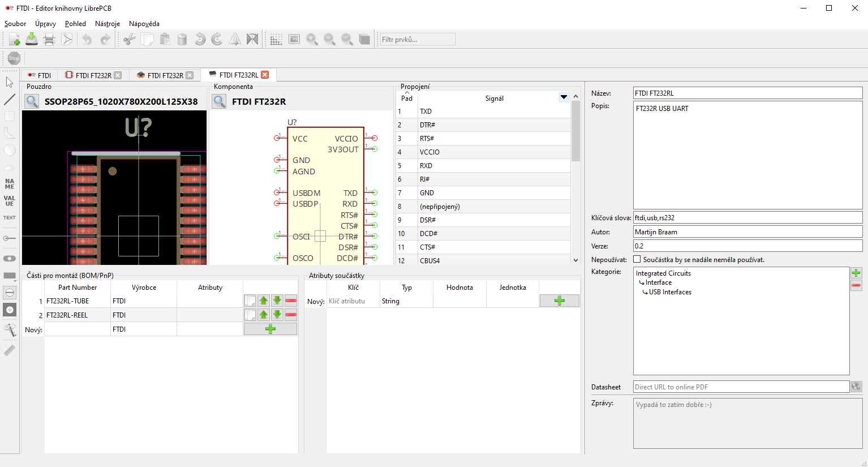This screenshot has height=467, width=868.
Task: Click magnifier to choose package (Pouzdro)
Action: (x=32, y=101)
